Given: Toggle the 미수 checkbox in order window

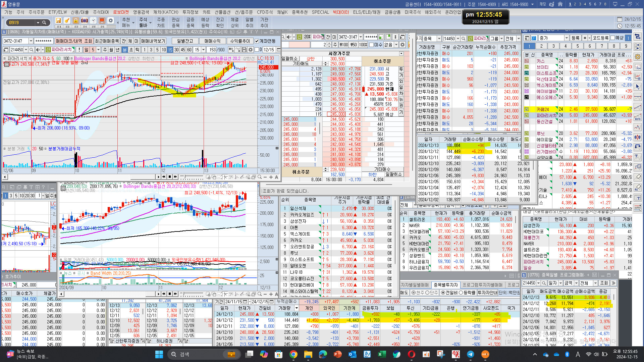Looking at the screenshot, I should tap(371, 45).
